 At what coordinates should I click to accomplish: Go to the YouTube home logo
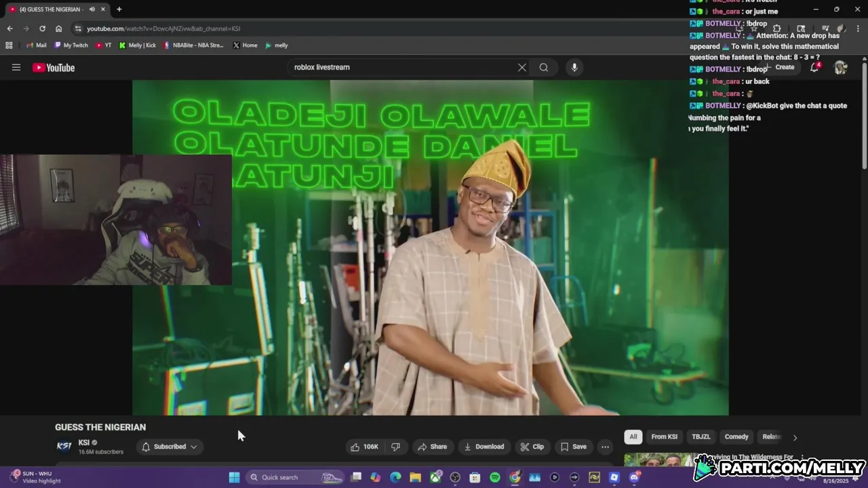tap(54, 67)
